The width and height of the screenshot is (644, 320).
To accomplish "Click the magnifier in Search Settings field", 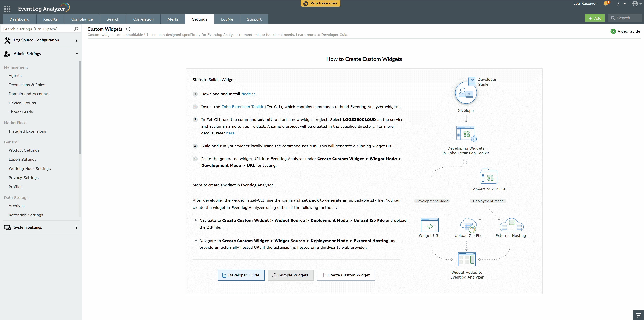I will [76, 29].
